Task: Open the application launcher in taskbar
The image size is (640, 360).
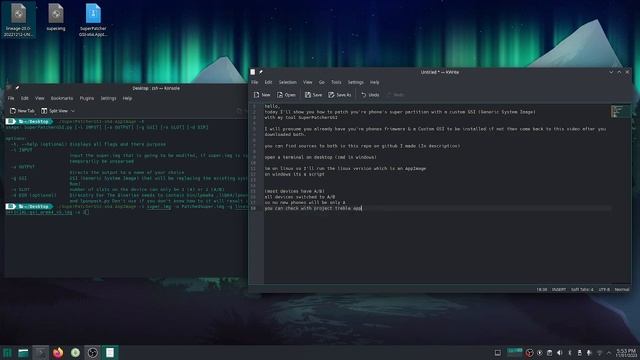Action: tap(7, 353)
